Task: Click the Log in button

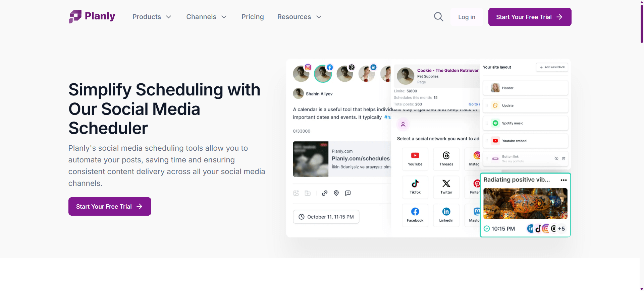Action: coord(467,17)
